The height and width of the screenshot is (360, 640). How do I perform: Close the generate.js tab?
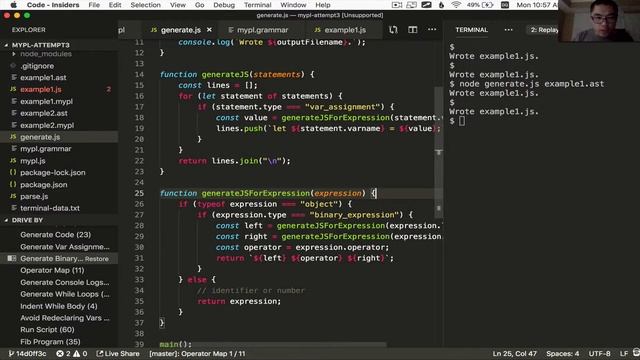click(x=209, y=30)
